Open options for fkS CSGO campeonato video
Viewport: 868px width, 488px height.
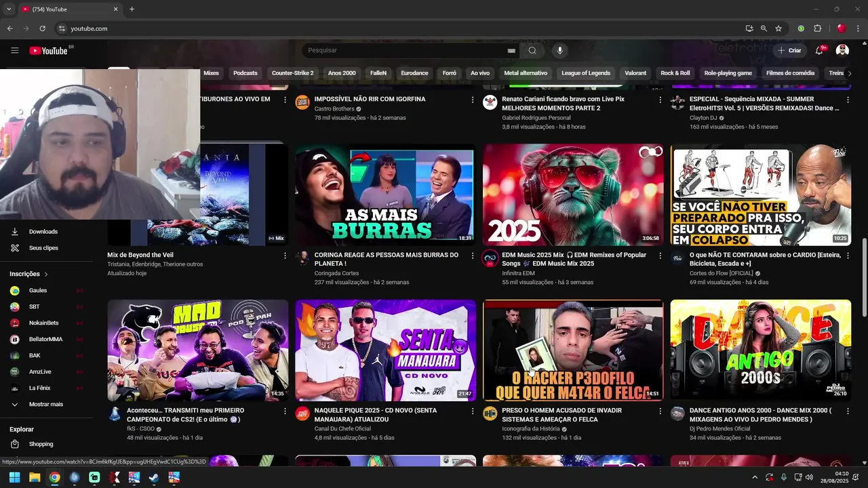click(x=285, y=411)
